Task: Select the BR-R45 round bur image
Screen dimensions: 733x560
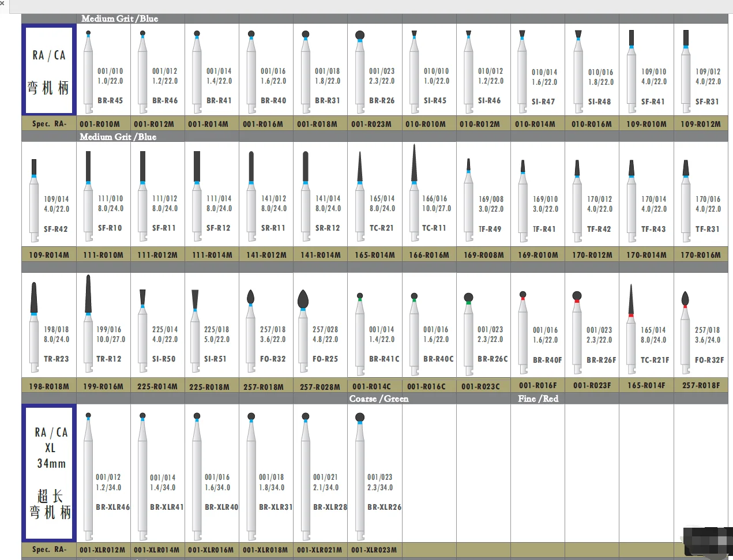Action: pyautogui.click(x=88, y=72)
